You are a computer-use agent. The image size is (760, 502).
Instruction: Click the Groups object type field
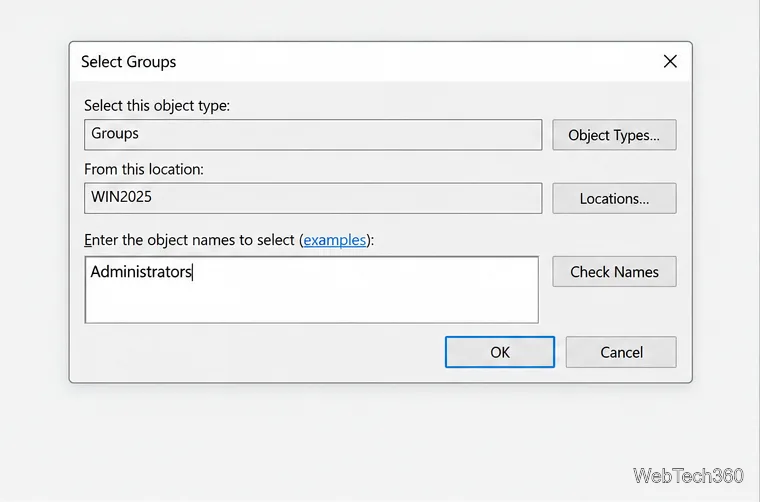[x=313, y=135]
